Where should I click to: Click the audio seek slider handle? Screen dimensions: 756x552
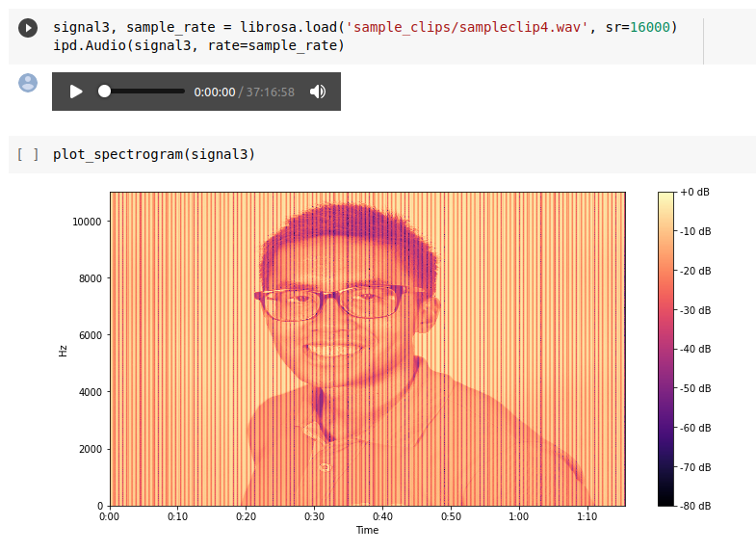[x=104, y=92]
